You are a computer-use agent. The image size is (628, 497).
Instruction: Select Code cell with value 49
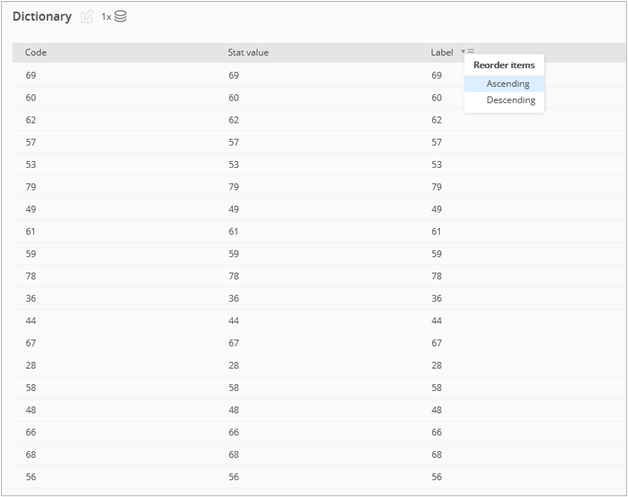[31, 209]
